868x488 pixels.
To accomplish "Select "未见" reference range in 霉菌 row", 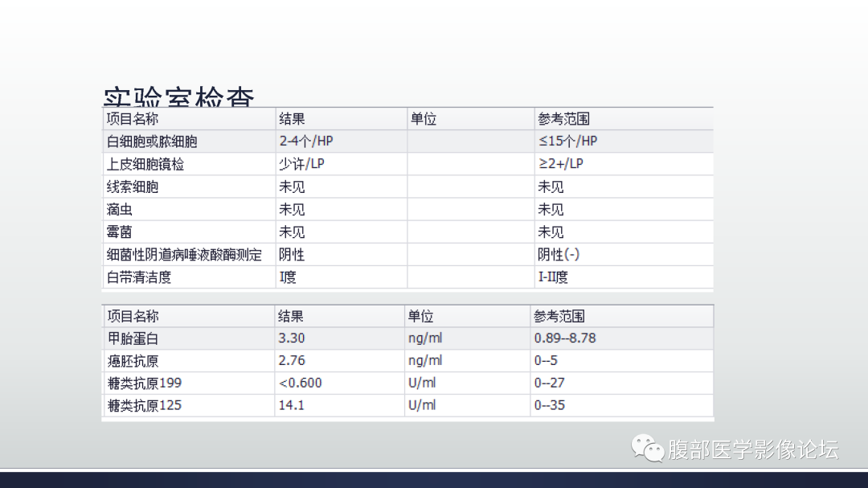I will pos(551,232).
